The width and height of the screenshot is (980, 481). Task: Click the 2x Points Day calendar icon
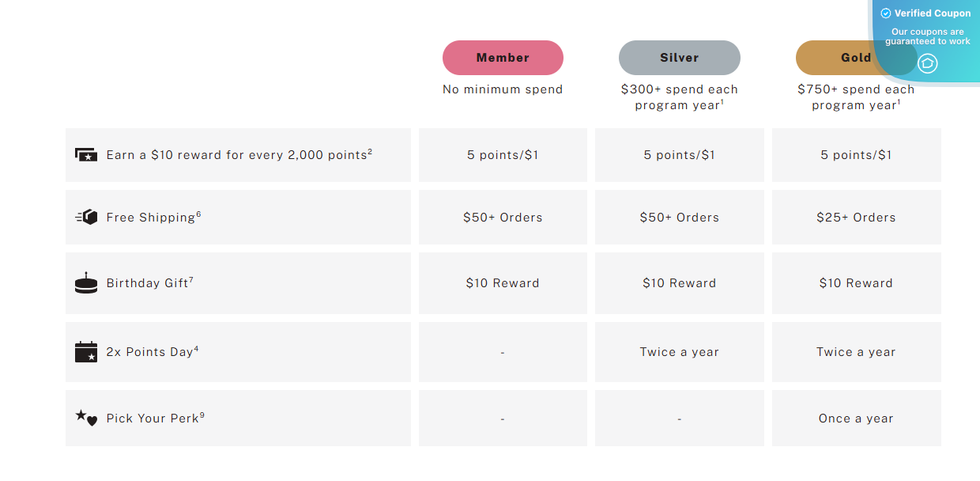pos(85,352)
